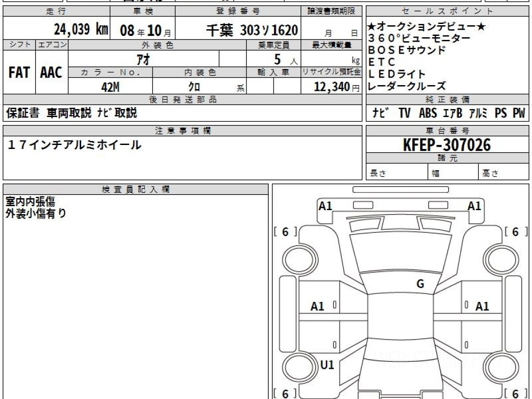Click the A1 mark at the bumper's right corner
This screenshot has height=399, width=532.
pos(475,205)
